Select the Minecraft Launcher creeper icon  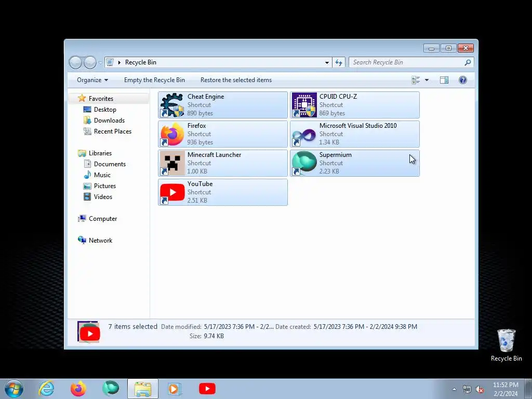point(172,163)
